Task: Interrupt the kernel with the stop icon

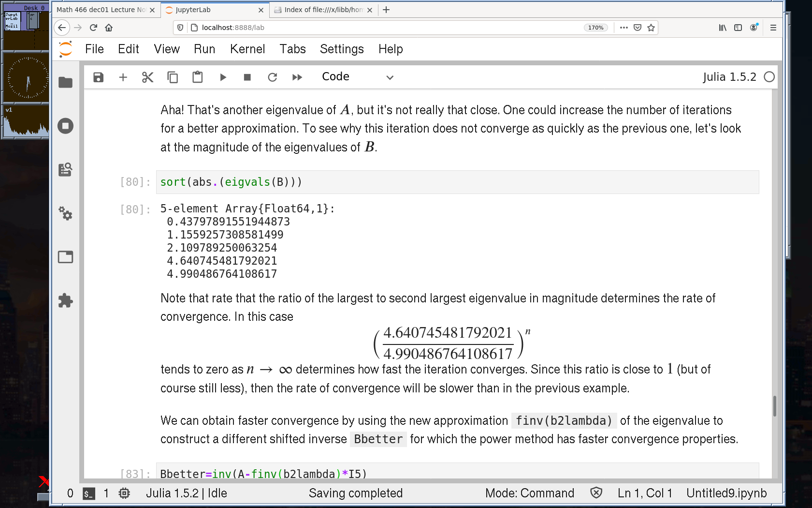Action: point(247,77)
